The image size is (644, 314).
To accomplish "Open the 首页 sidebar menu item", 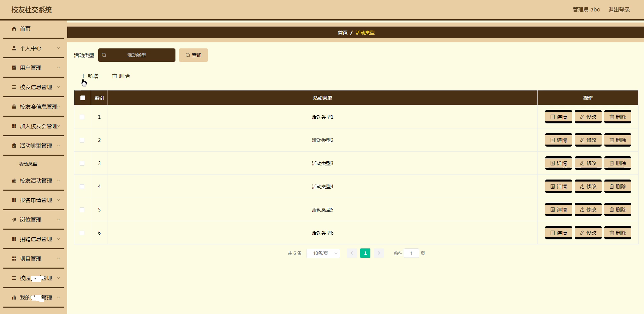I will click(x=34, y=29).
